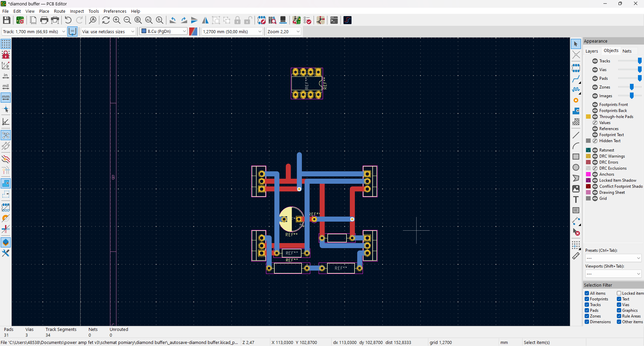Uncheck the Footprints selection filter
Screen dimensions: 644x346
click(587, 299)
